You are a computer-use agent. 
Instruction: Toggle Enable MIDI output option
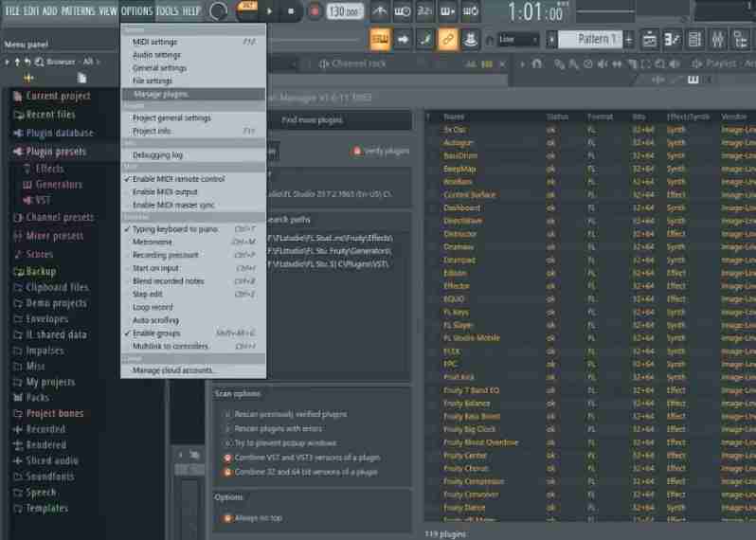pyautogui.click(x=193, y=192)
